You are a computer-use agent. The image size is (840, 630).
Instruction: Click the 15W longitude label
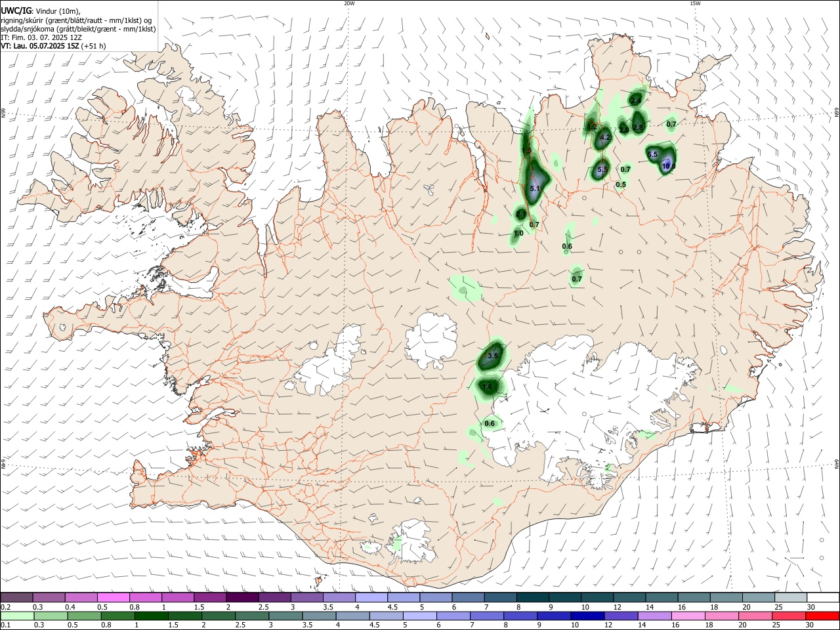pos(695,3)
